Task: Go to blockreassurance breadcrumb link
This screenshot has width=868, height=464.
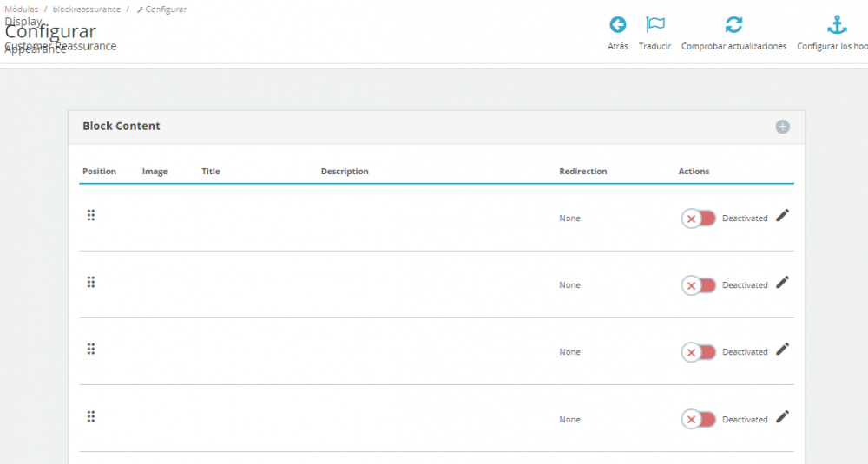Action: (86, 10)
